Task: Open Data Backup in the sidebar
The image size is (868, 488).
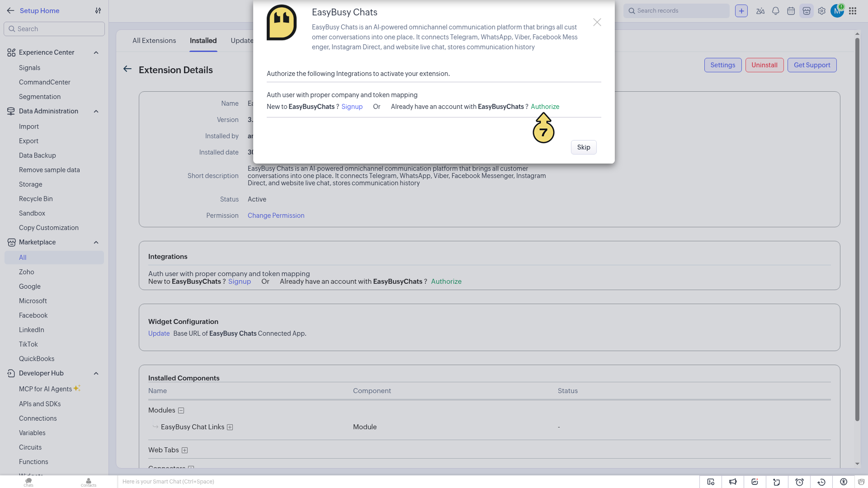Action: click(38, 155)
